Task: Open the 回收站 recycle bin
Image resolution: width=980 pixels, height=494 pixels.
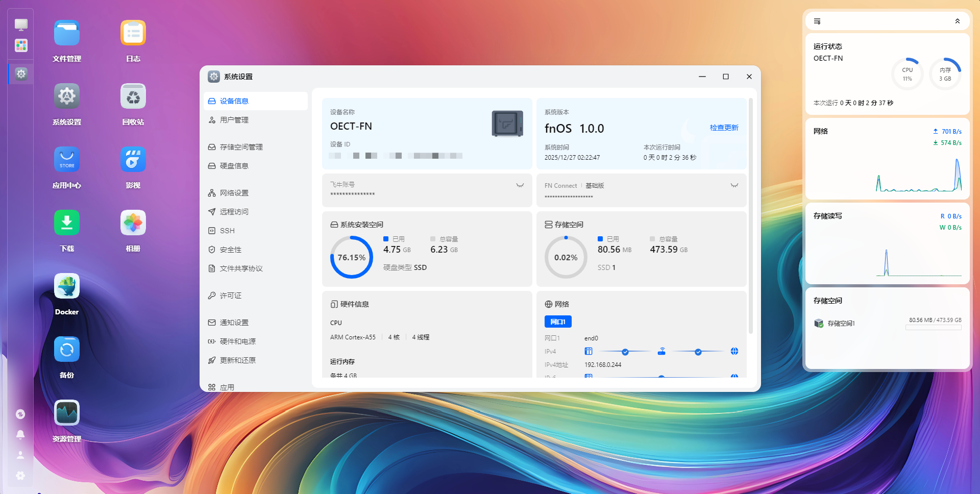Action: pyautogui.click(x=133, y=96)
